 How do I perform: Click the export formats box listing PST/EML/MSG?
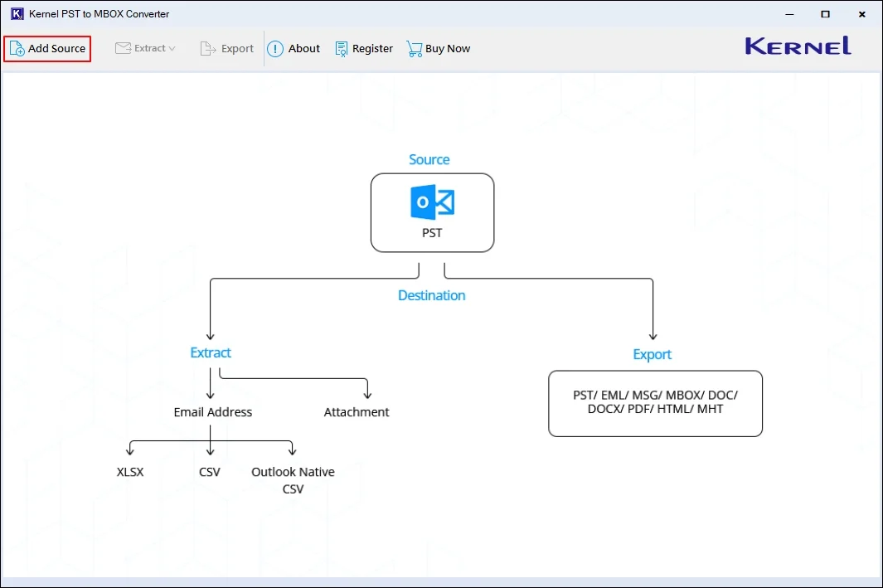coord(654,403)
